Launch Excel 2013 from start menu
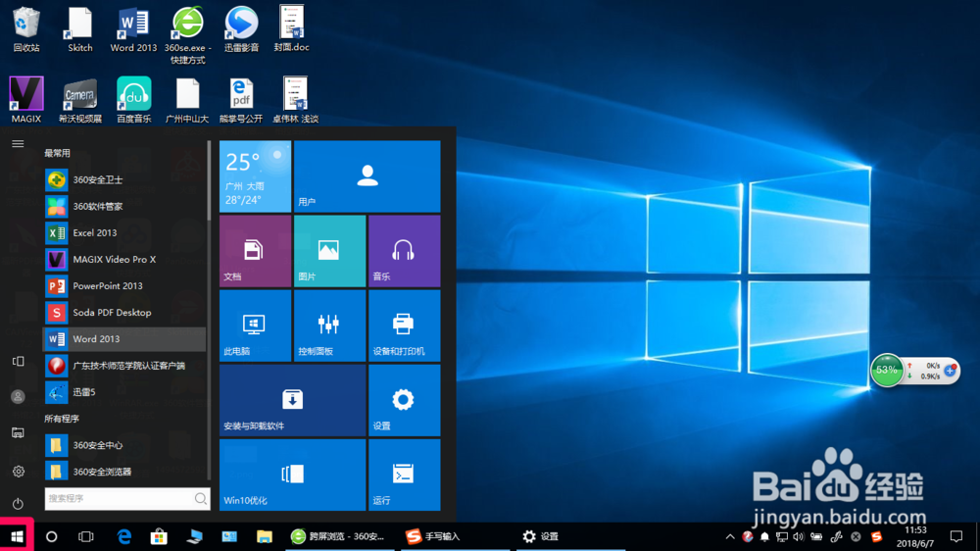The height and width of the screenshot is (551, 980). click(124, 232)
